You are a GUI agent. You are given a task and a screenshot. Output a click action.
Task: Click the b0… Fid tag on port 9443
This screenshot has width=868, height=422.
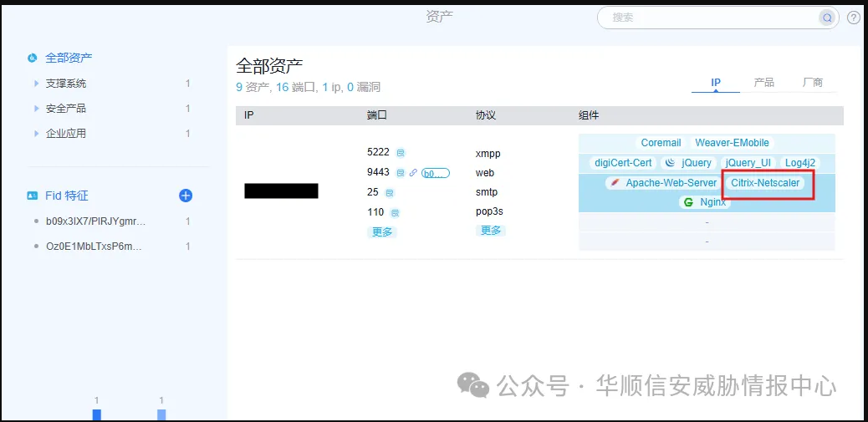[x=436, y=173]
